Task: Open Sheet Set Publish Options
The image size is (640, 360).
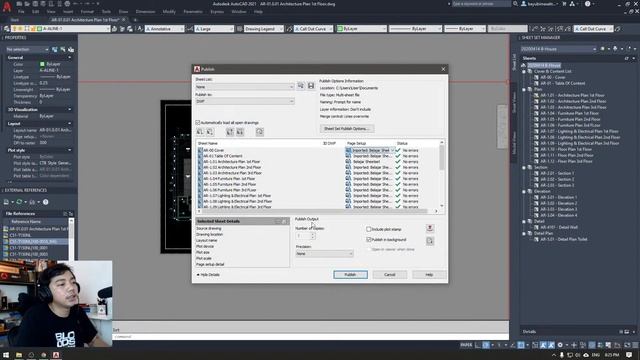Action: [347, 129]
